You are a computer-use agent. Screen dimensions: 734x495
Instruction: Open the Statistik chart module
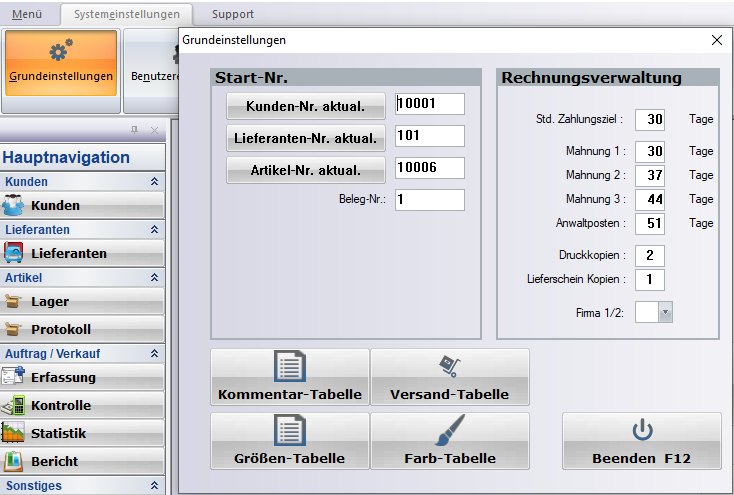click(82, 433)
